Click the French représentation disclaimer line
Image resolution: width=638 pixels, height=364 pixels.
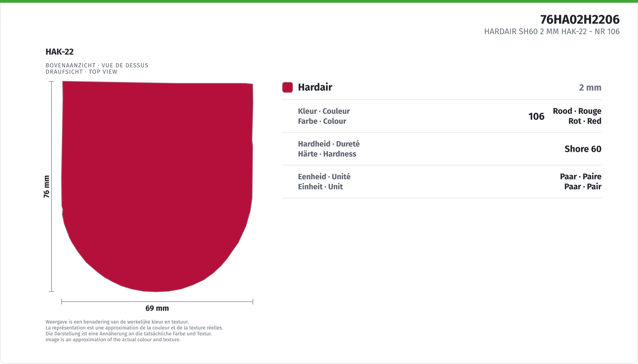[x=134, y=328]
